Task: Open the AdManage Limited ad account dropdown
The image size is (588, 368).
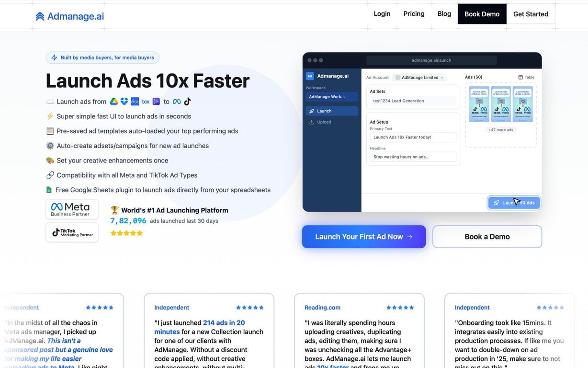Action: point(419,77)
